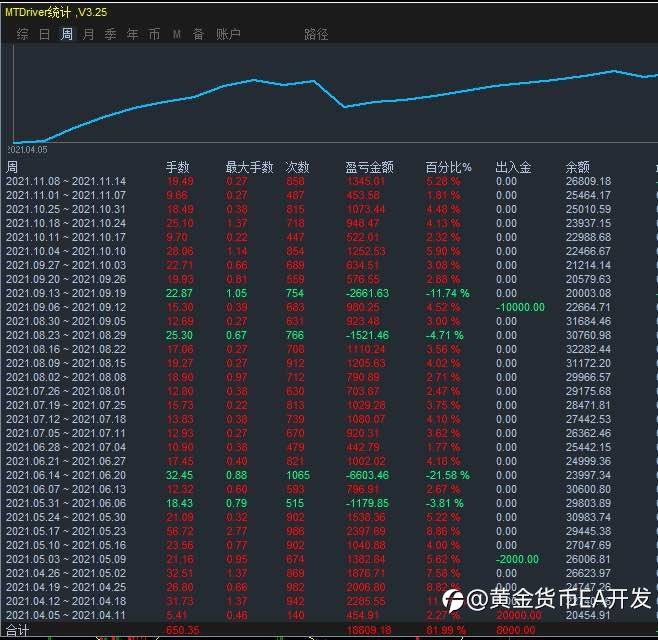
Task: Open the 日 daily statistics tab
Action: [44, 34]
